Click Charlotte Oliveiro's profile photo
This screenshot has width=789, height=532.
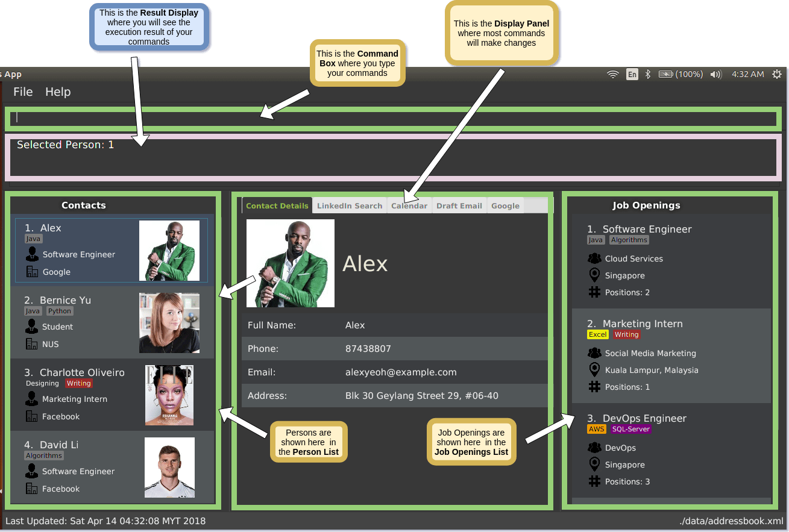click(x=169, y=395)
